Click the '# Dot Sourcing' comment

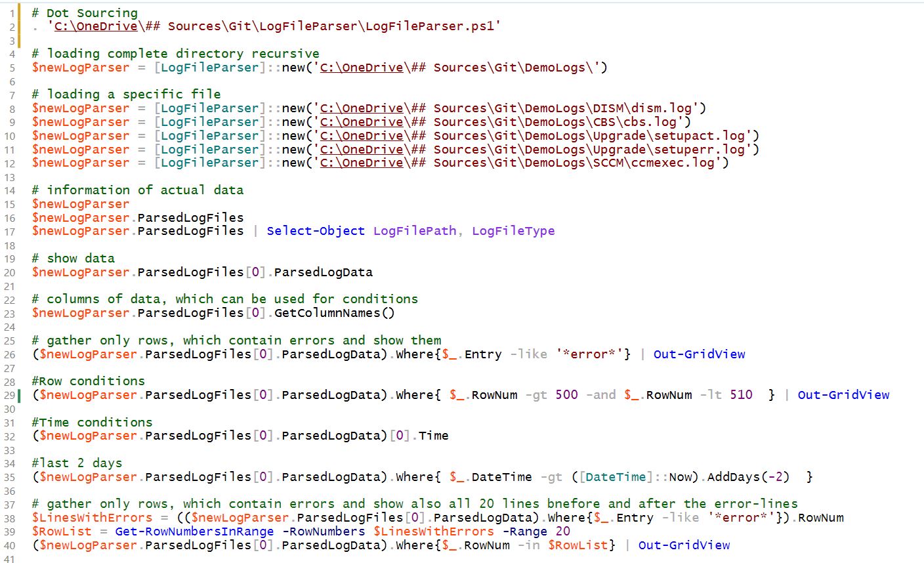85,13
